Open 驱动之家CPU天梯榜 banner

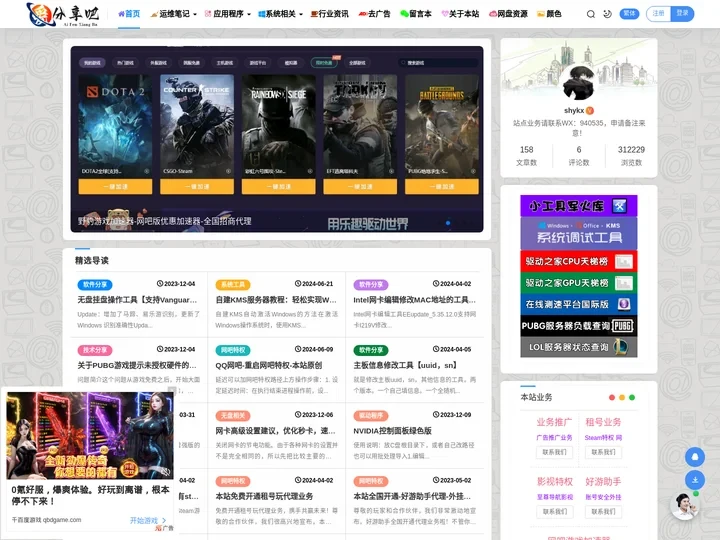tap(579, 261)
